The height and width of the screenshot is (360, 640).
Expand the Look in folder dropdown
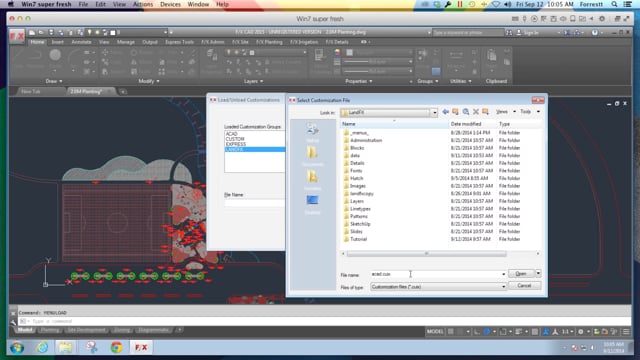click(x=434, y=113)
